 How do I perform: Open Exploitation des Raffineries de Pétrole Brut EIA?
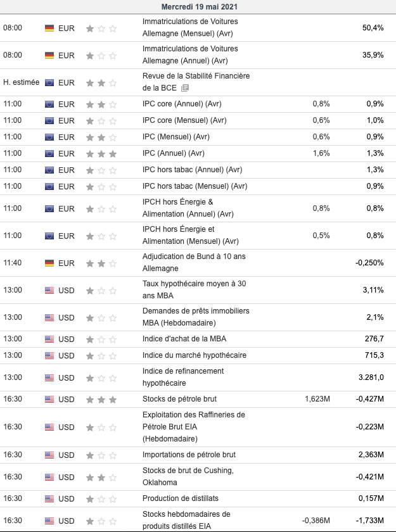pyautogui.click(x=193, y=426)
